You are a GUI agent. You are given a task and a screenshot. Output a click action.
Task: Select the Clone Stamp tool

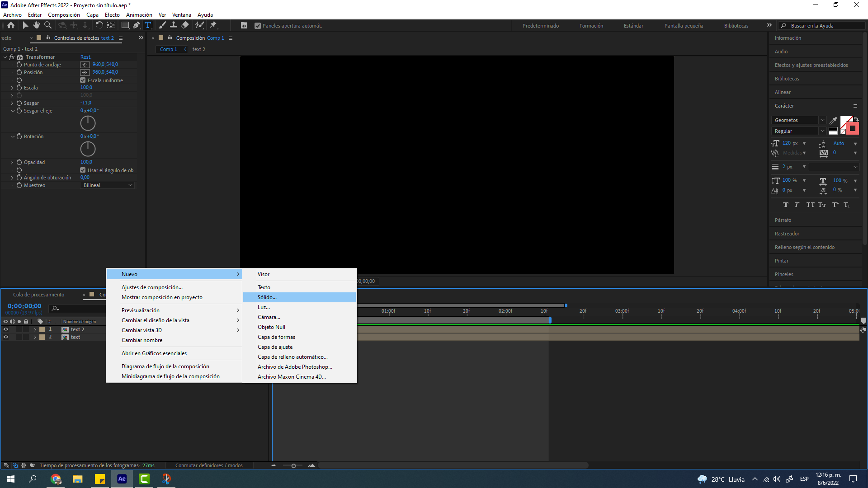(174, 25)
